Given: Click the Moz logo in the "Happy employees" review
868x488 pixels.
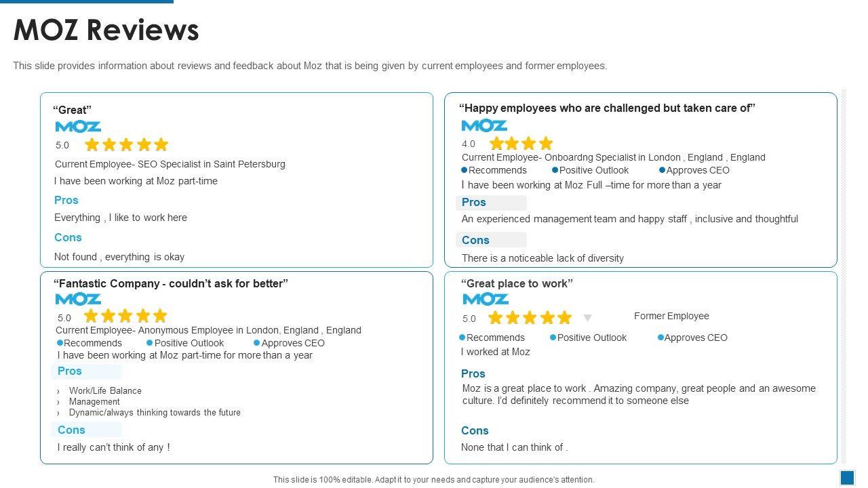Looking at the screenshot, I should (484, 125).
